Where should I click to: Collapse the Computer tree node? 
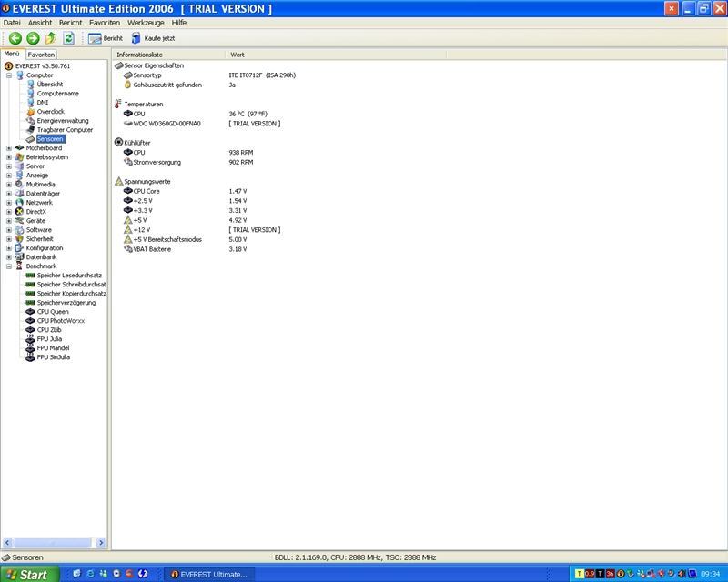pos(9,75)
